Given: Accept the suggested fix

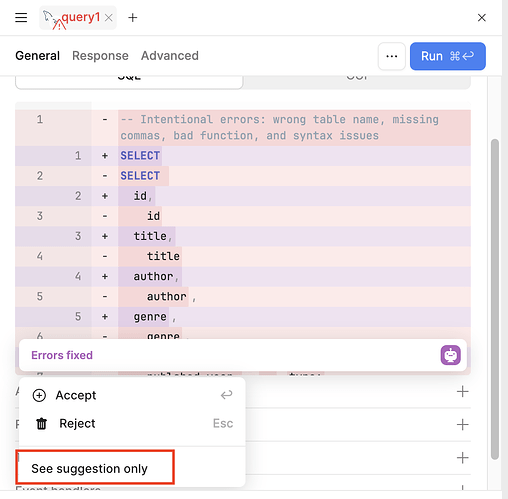Looking at the screenshot, I should (x=132, y=395).
